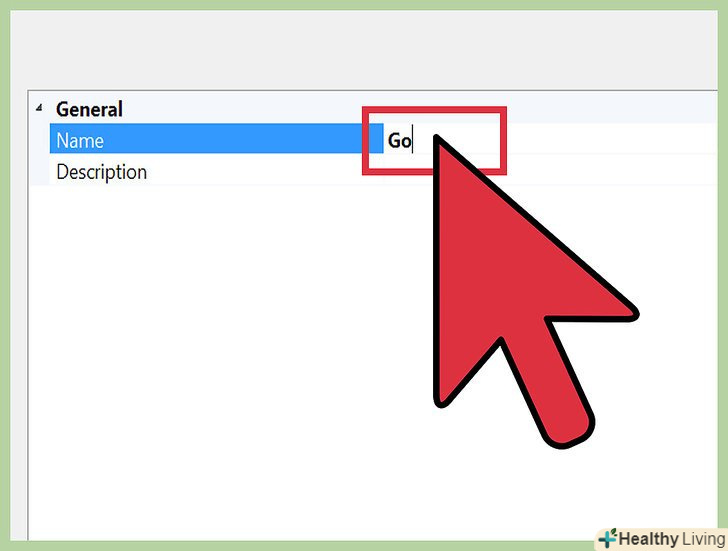
Task: Click the letter "G" in the Name value
Action: tap(394, 141)
